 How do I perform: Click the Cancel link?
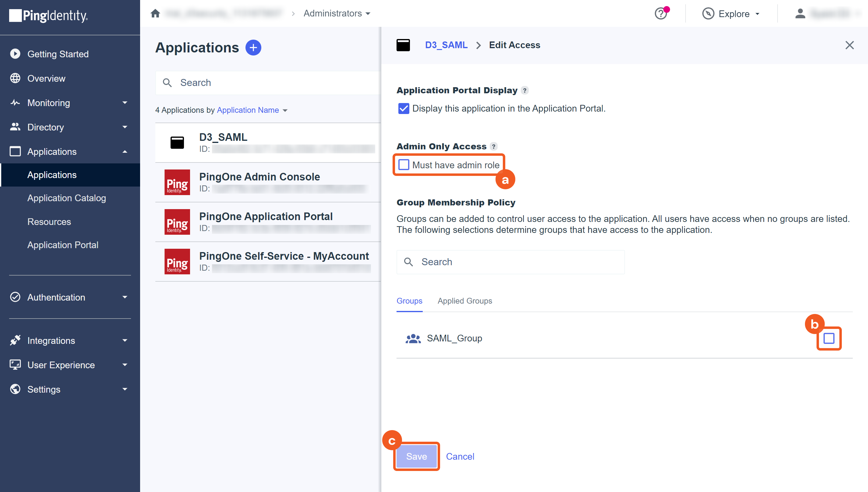click(x=460, y=457)
